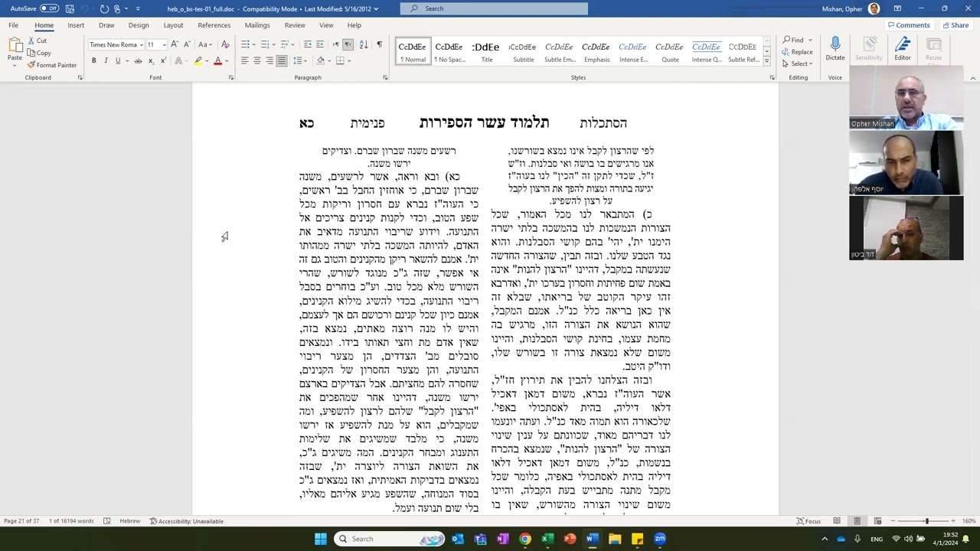
Task: Clear all formatting
Action: point(225,44)
